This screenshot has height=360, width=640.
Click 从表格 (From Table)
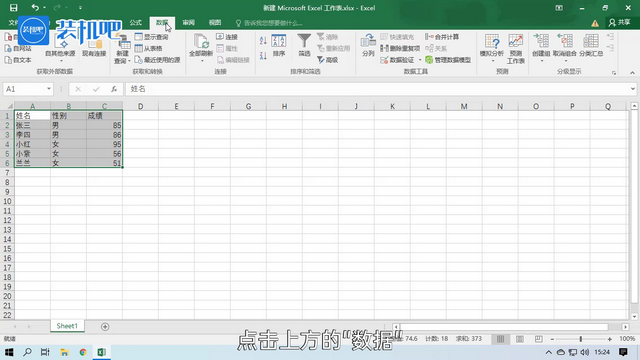point(148,48)
